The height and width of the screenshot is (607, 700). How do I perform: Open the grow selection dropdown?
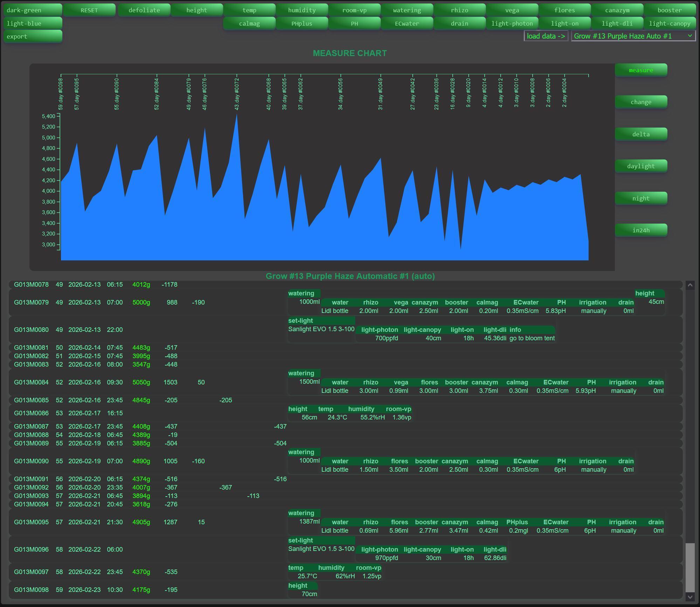coord(633,36)
